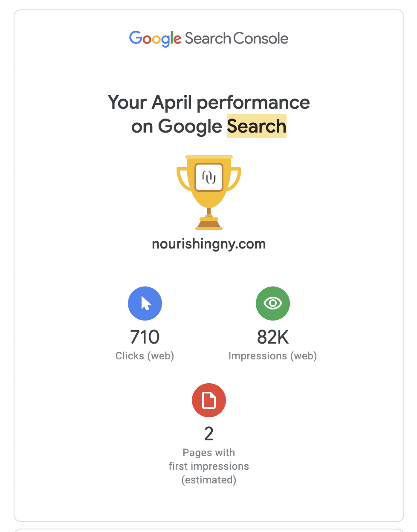Click the site favicon inside the trophy
This screenshot has width=417, height=532.
pos(209,177)
